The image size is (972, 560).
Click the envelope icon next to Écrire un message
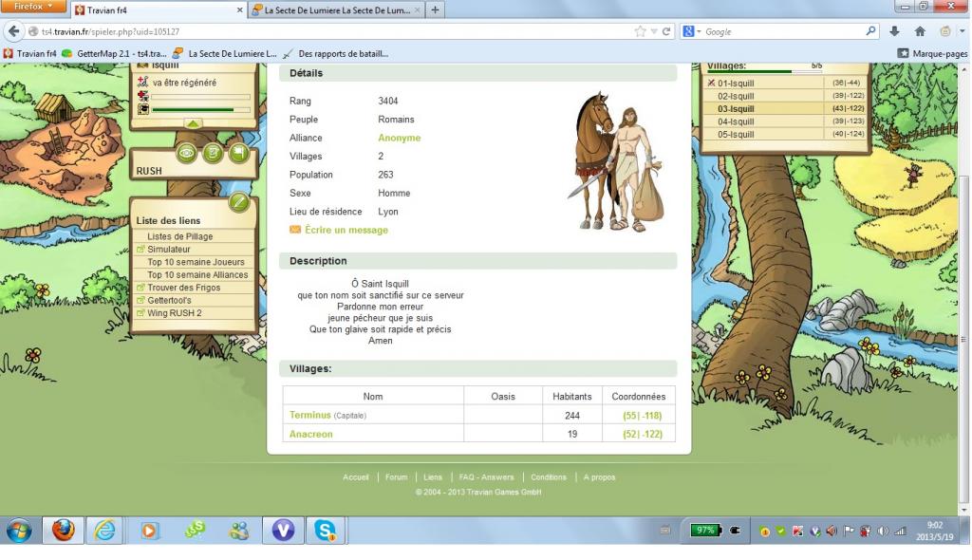click(x=295, y=230)
